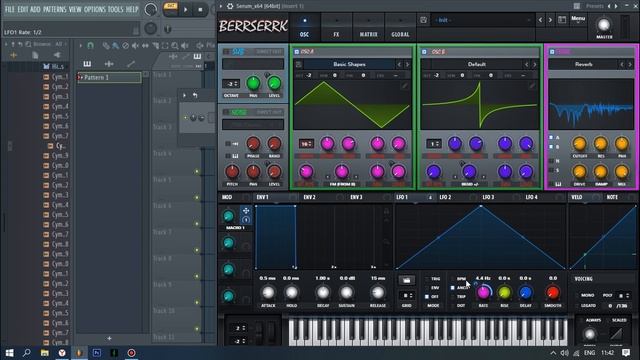Viewport: 640px width, 360px height.
Task: Open the OPTIONS menu
Action: (95, 9)
